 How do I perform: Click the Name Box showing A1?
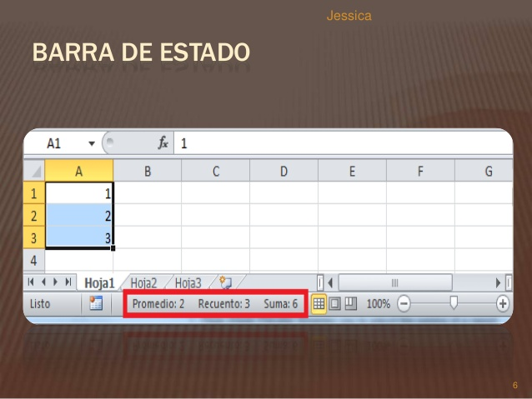tap(53, 143)
